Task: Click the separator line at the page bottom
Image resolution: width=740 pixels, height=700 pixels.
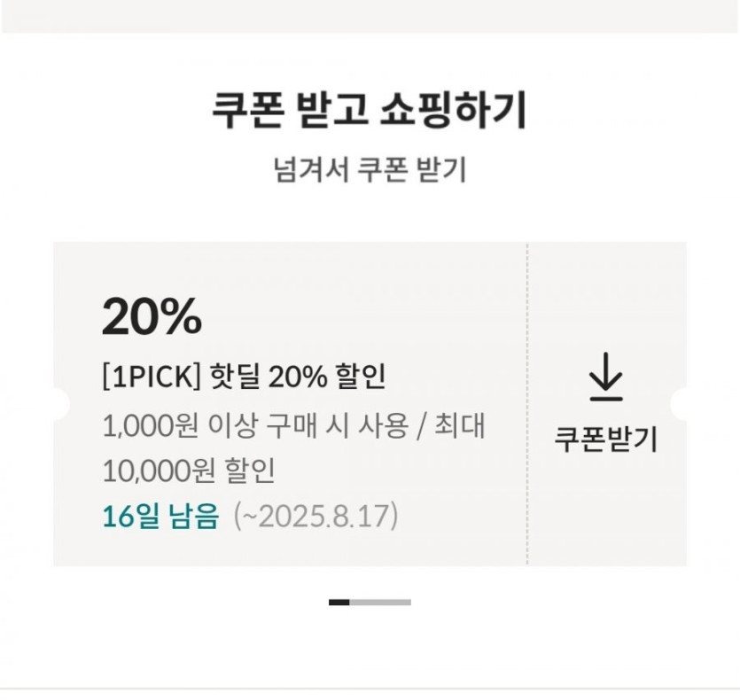Action: click(370, 688)
